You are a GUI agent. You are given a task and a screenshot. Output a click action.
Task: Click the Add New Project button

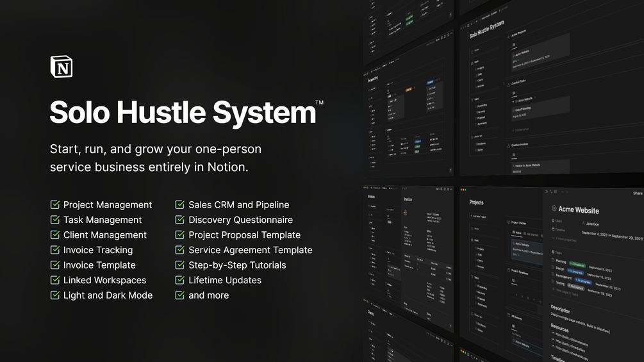(479, 217)
